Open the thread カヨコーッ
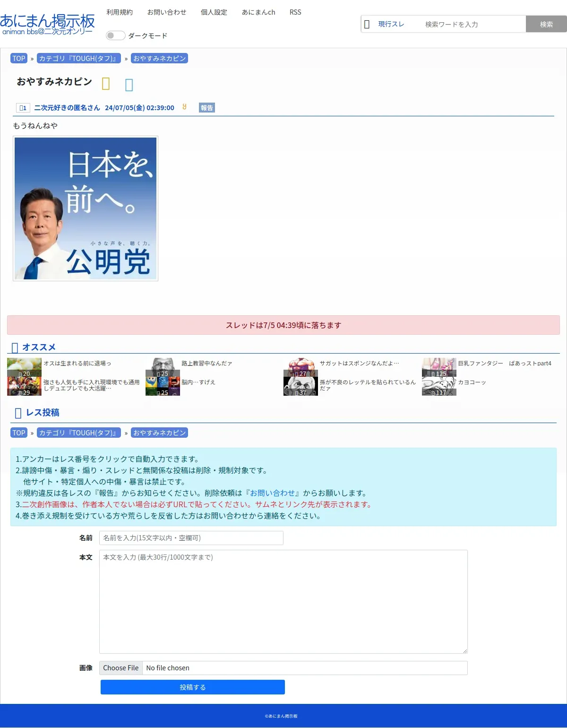 [472, 382]
